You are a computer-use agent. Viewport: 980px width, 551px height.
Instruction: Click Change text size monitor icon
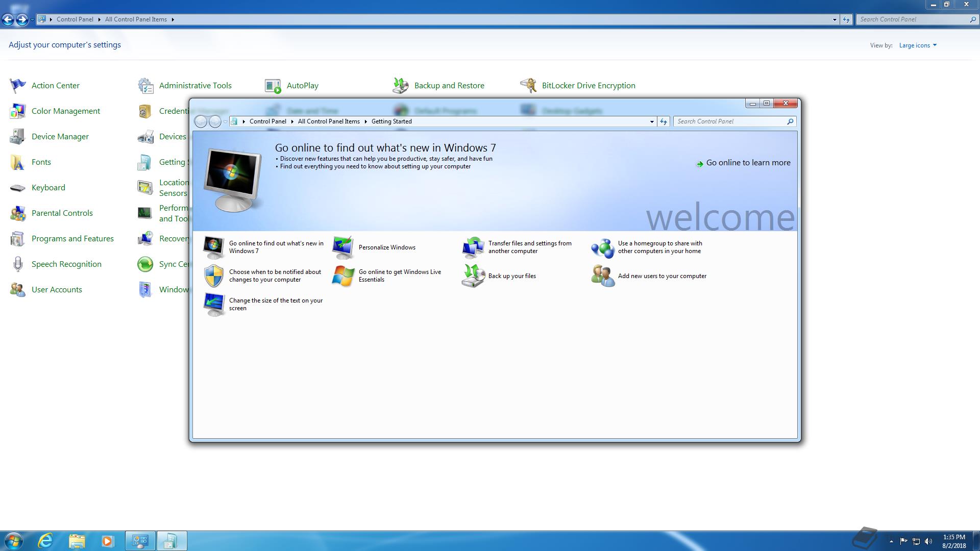pos(213,305)
